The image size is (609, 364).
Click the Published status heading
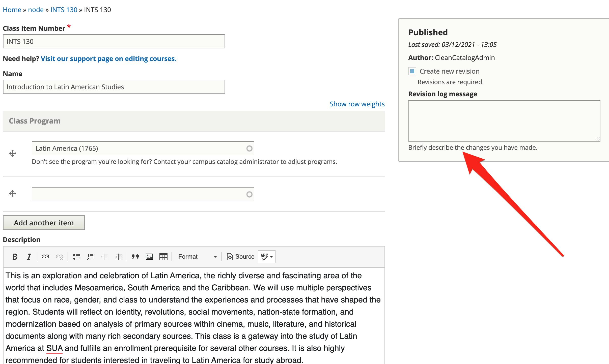point(428,32)
